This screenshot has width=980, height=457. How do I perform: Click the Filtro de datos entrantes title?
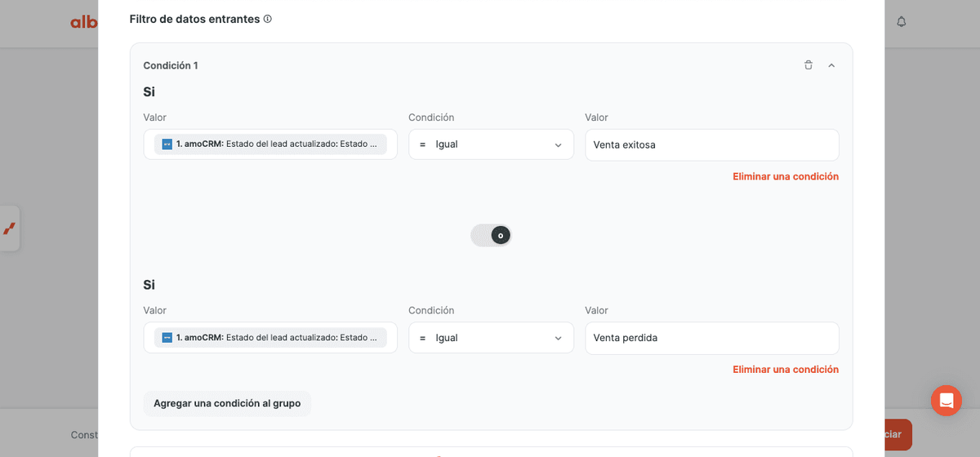(194, 19)
